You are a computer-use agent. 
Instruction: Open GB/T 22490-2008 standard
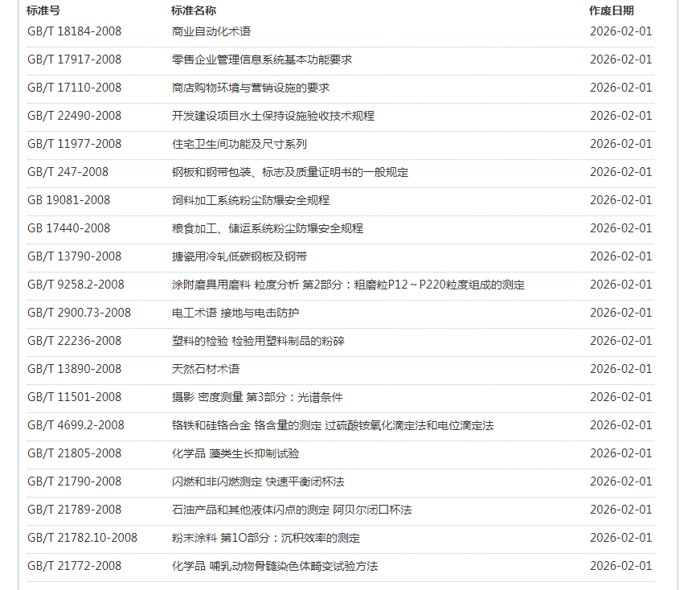pos(74,116)
